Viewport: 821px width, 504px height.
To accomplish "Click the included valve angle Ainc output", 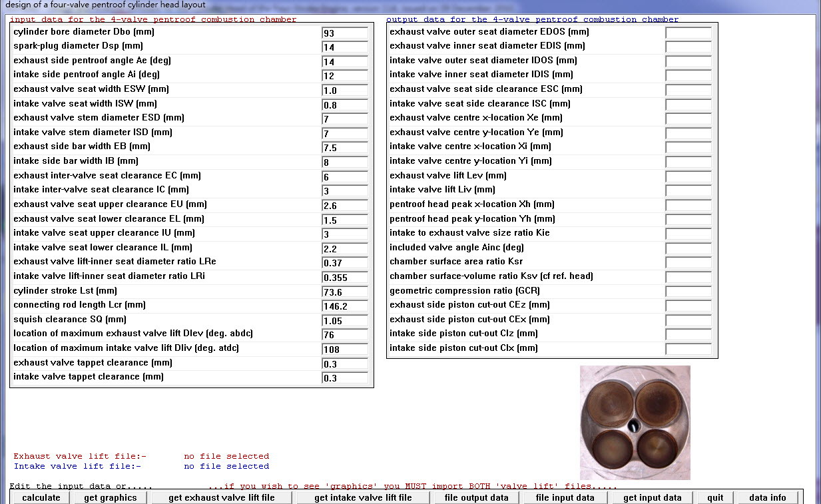I will (x=688, y=248).
